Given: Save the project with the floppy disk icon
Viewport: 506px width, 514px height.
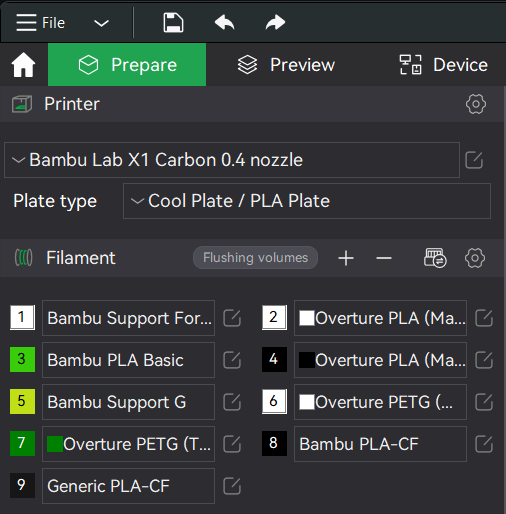Looking at the screenshot, I should (173, 23).
